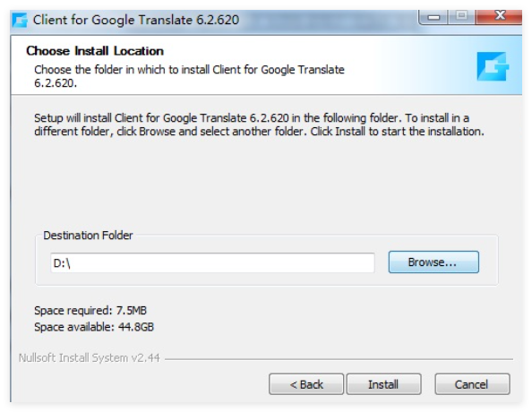Minimize the installer window
Image resolution: width=532 pixels, height=412 pixels.
[x=433, y=17]
